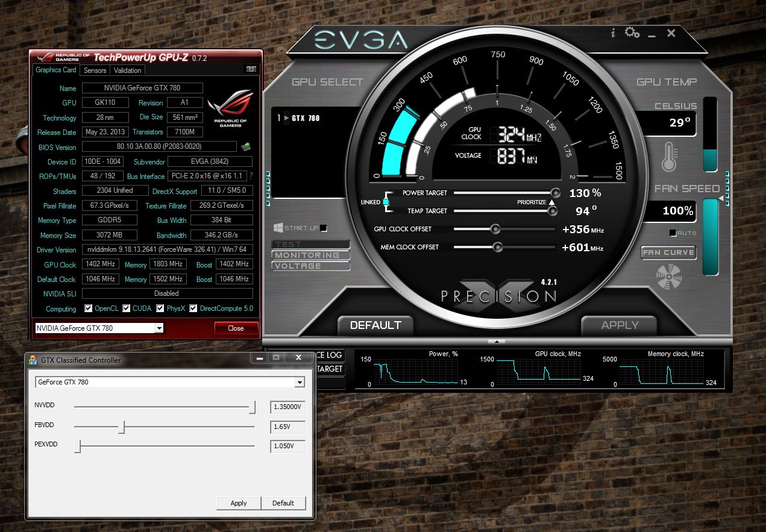Click the Default button in EVGA Precision
766x532 pixels.
[375, 325]
